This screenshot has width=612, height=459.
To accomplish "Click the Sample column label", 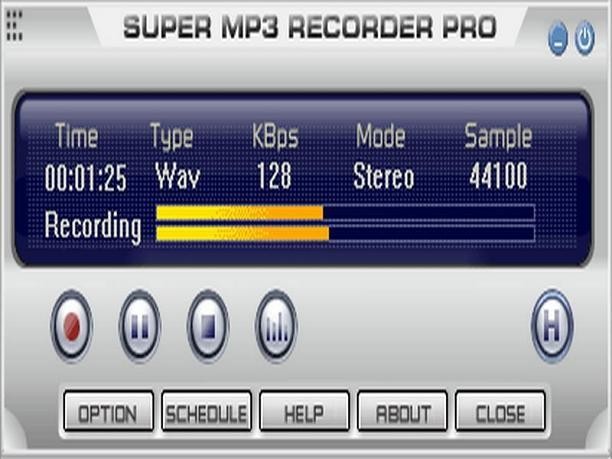I will (x=498, y=136).
